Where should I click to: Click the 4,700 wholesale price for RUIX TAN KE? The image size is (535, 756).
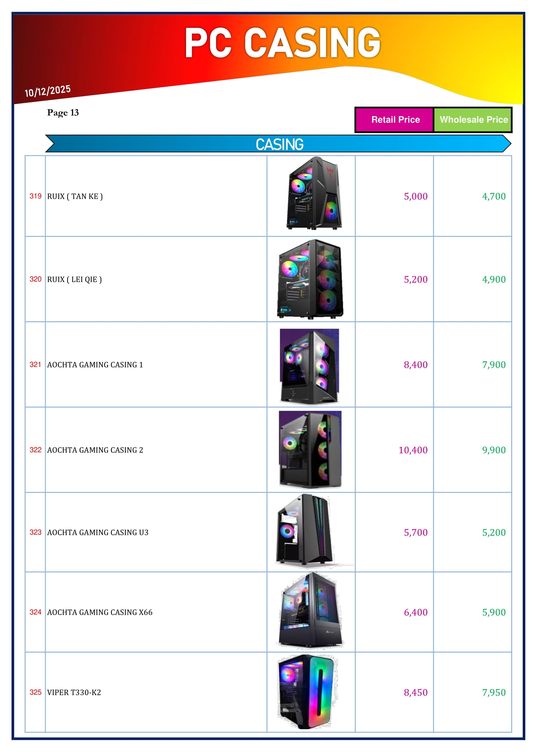(494, 196)
